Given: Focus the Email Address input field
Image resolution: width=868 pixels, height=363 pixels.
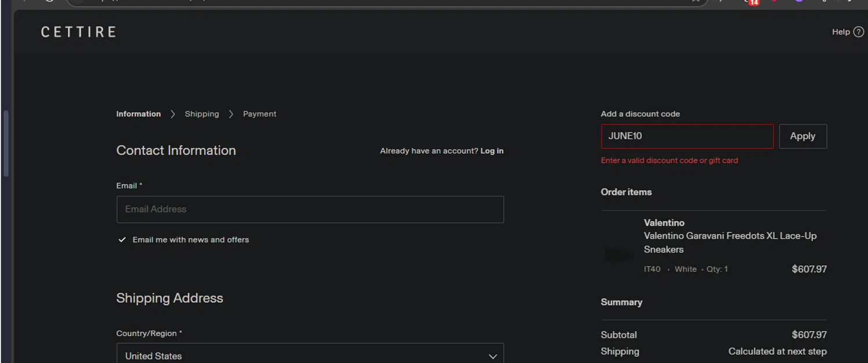Looking at the screenshot, I should click(310, 209).
